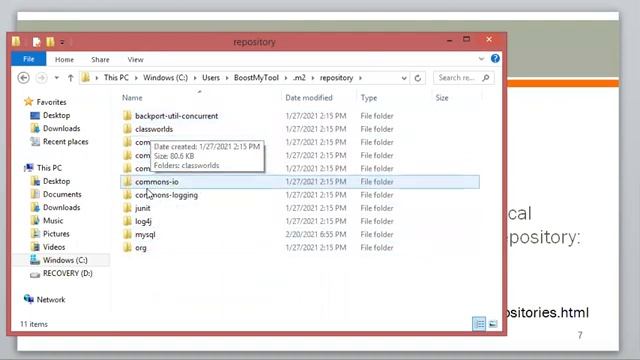
Task: Click the Search repository input field
Action: (457, 78)
